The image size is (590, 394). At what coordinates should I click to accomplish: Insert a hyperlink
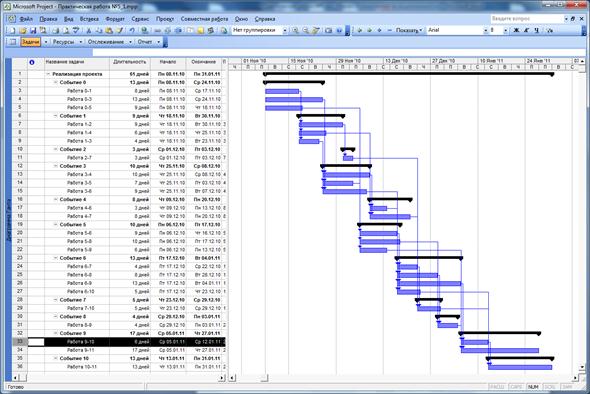click(x=144, y=30)
